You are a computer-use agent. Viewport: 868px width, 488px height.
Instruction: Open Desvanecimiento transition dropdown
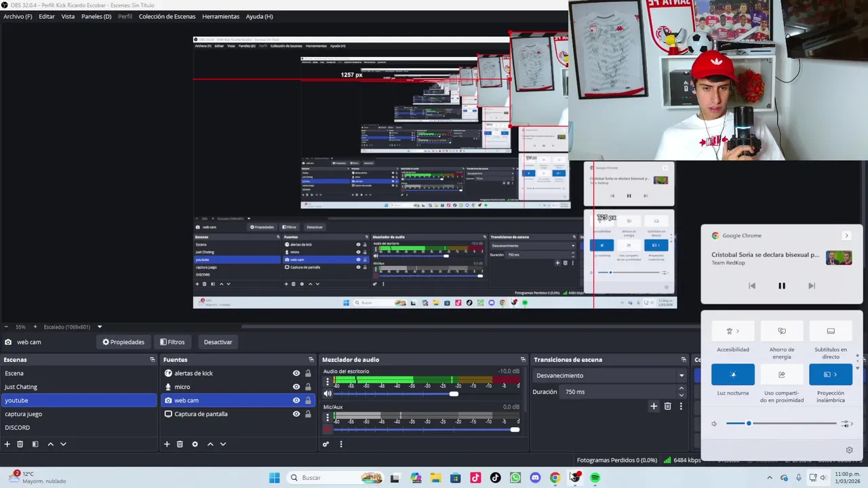click(x=609, y=375)
